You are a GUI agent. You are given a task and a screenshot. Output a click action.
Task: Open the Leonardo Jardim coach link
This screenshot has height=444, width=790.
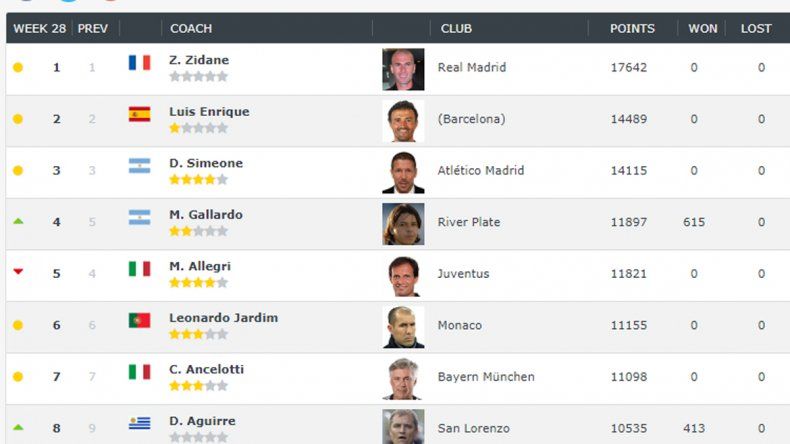223,318
